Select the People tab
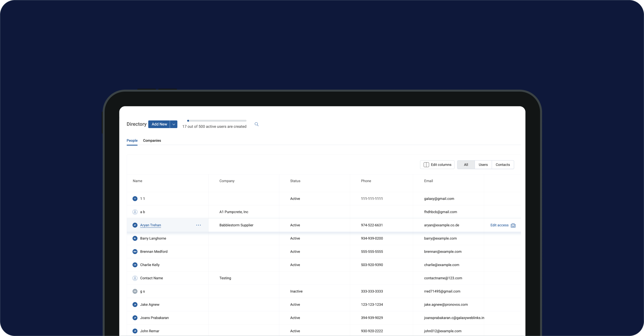The width and height of the screenshot is (644, 336). 132,140
